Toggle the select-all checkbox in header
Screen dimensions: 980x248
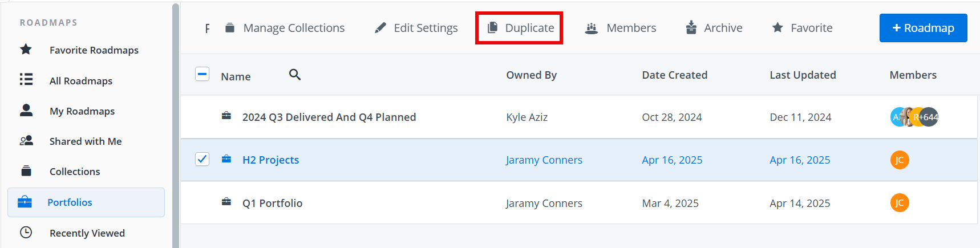point(202,74)
